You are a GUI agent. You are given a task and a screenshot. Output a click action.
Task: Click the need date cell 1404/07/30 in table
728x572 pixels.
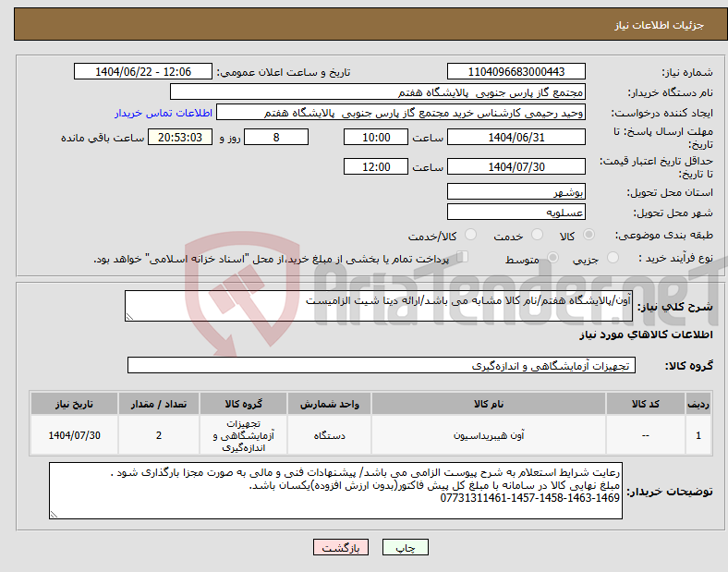74,435
